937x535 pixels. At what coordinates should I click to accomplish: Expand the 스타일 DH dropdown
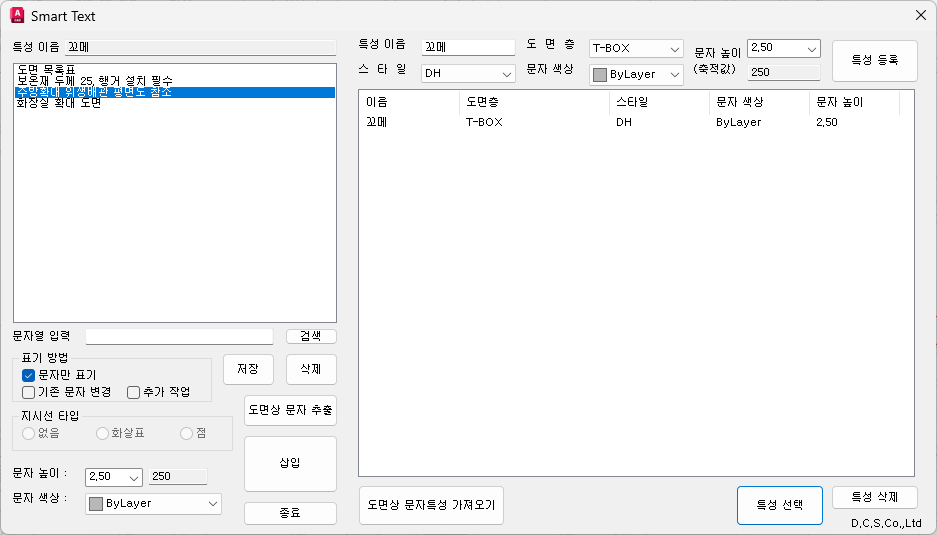click(x=507, y=74)
